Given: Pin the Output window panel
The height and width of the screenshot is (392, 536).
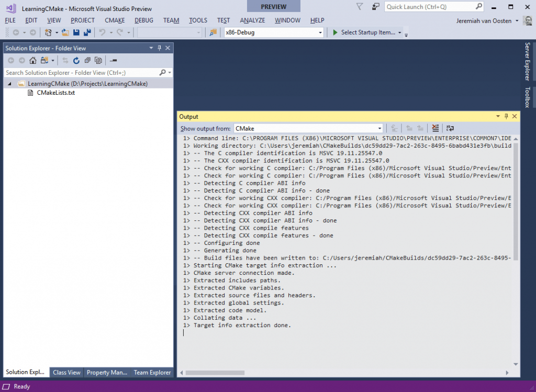Looking at the screenshot, I should (x=506, y=116).
